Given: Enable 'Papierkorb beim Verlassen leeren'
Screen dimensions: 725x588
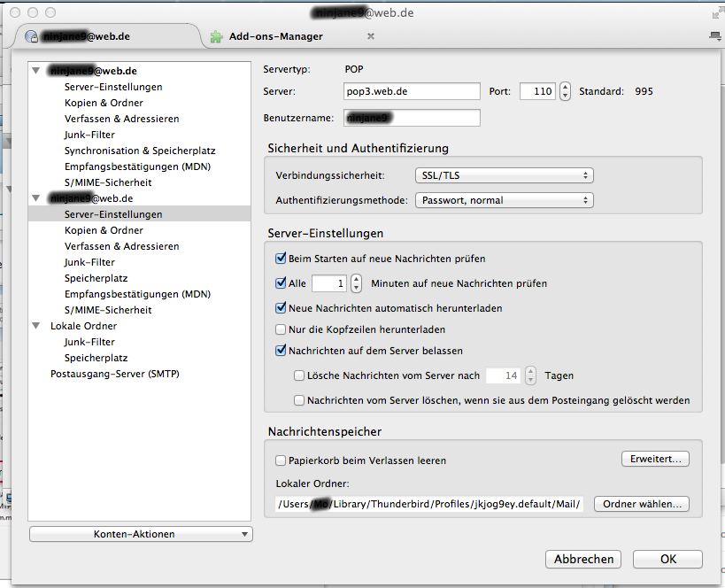Looking at the screenshot, I should tap(281, 460).
